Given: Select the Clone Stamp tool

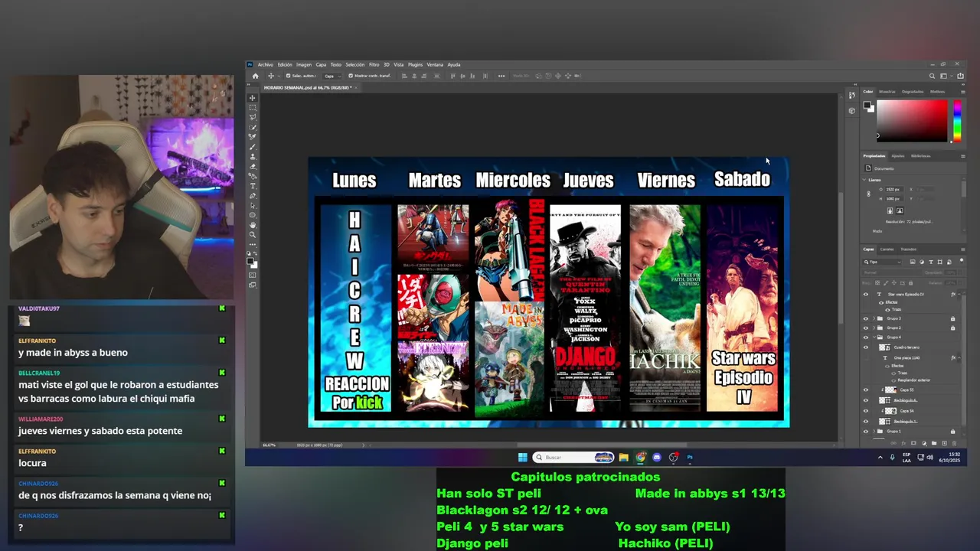Looking at the screenshot, I should point(253,156).
